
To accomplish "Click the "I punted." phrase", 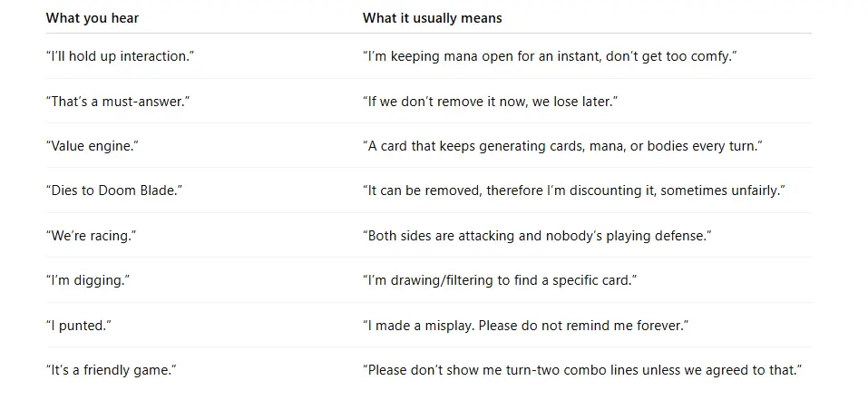I will pyautogui.click(x=78, y=325).
